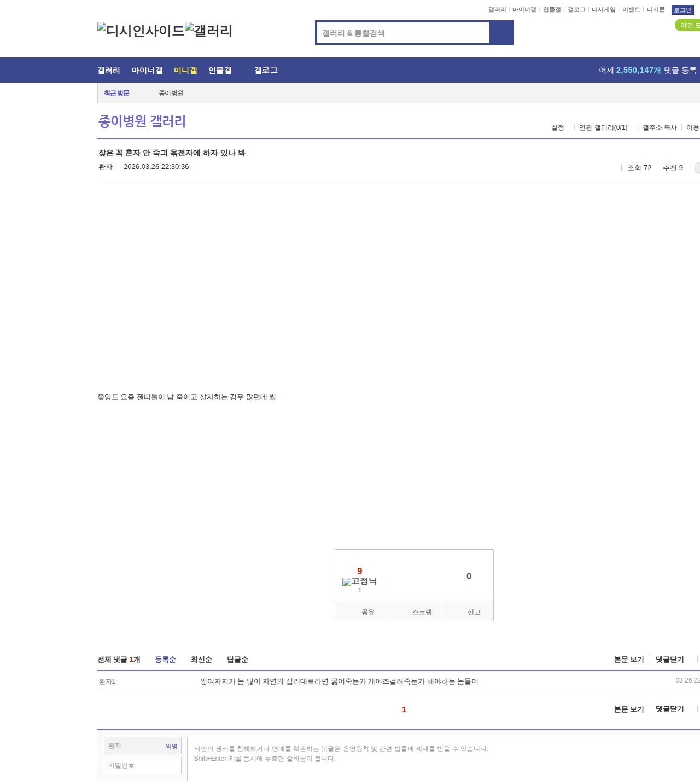Upvote the post showing 9 recommendations
This screenshot has width=700, height=781.
pos(360,571)
